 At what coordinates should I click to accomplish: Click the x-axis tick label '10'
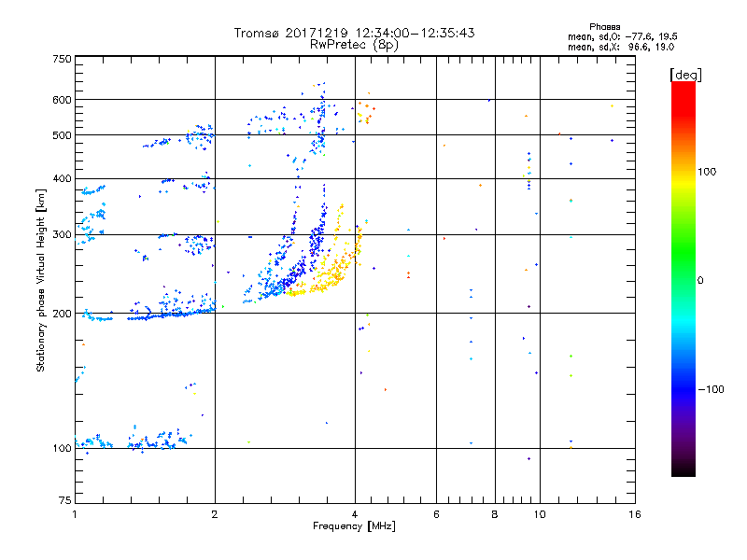click(x=540, y=514)
